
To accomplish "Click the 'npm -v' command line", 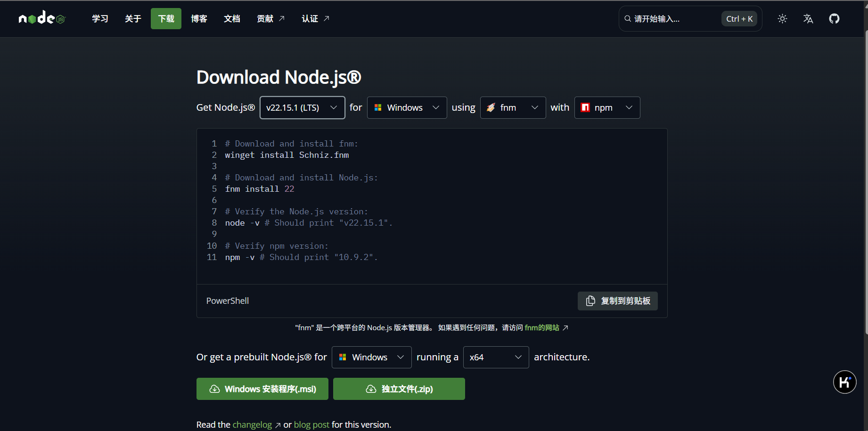I will [301, 257].
